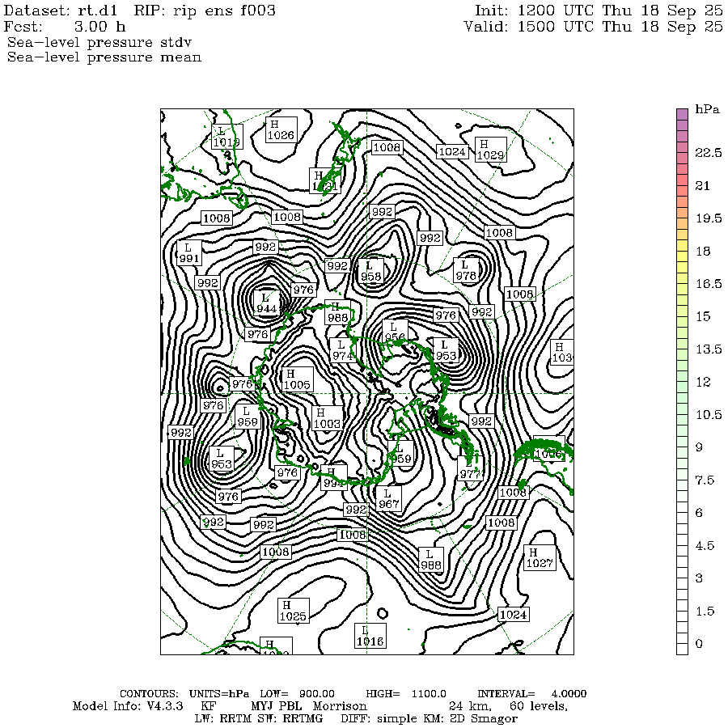
Task: Click the "24 km," resolution text
Action: tap(470, 706)
